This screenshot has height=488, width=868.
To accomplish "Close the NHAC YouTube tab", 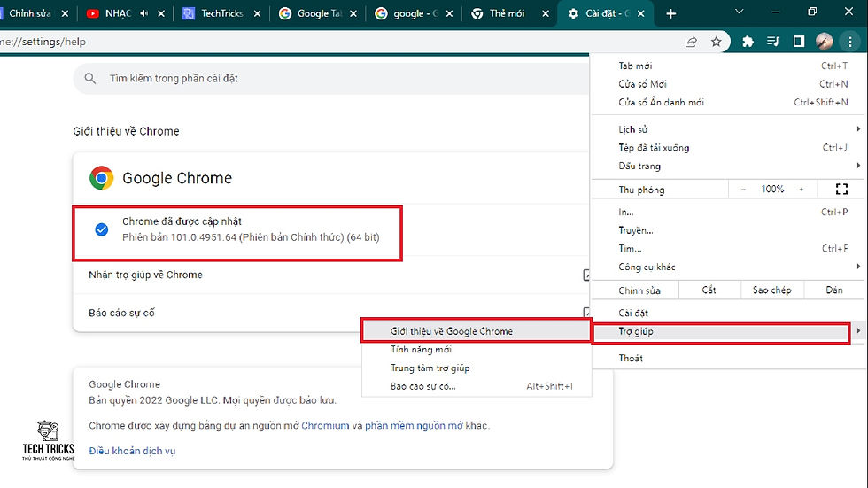I will click(x=161, y=14).
